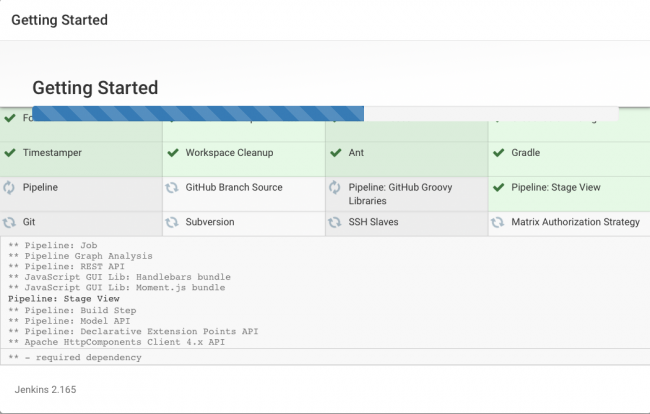Click the Getting Started title bar heading
This screenshot has height=414, width=650.
coord(59,20)
